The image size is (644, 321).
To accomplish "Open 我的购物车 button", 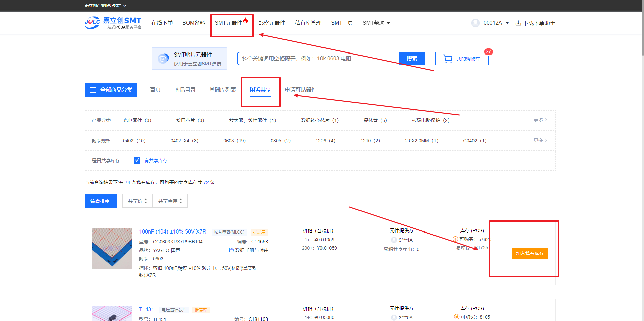I will click(462, 59).
